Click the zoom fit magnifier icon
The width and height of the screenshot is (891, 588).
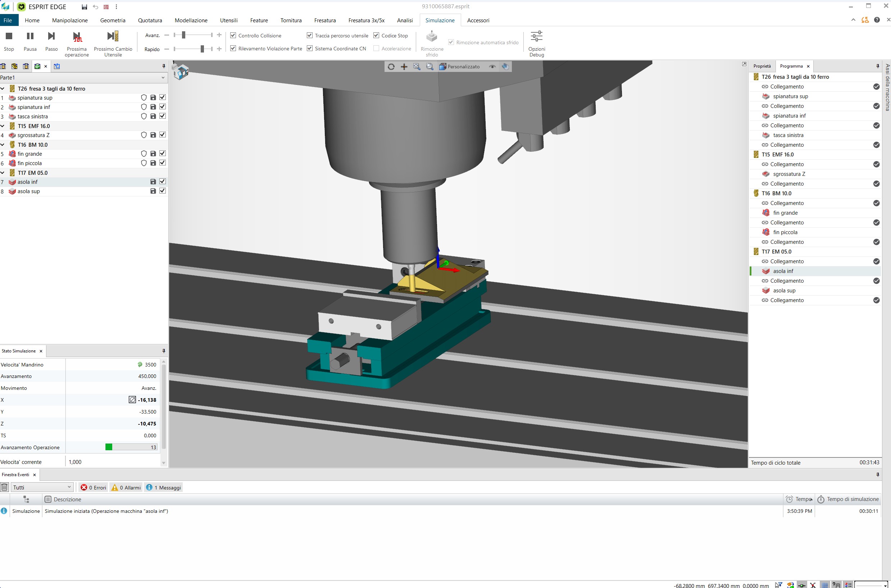click(x=417, y=67)
